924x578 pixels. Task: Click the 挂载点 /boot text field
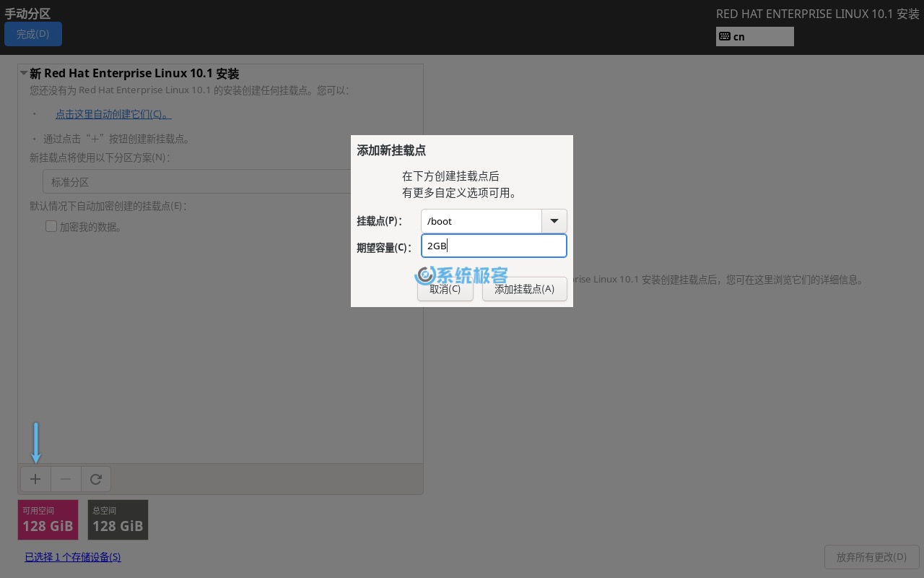point(481,221)
